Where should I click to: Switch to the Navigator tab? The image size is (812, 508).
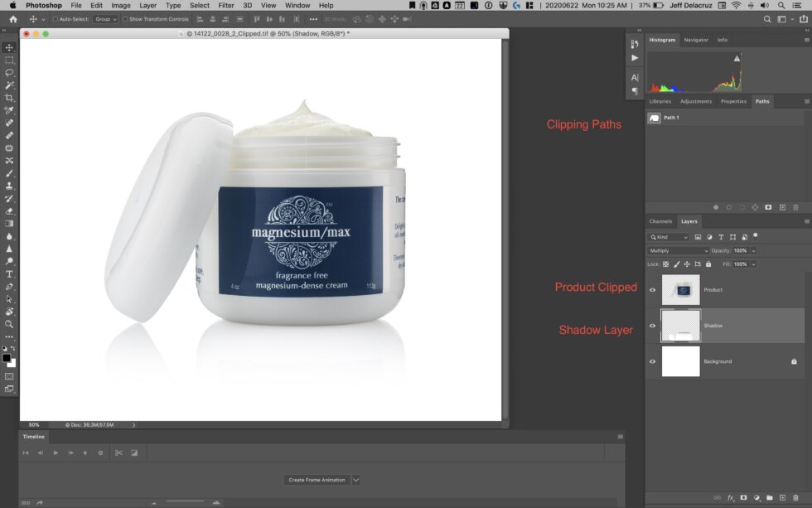click(x=696, y=40)
